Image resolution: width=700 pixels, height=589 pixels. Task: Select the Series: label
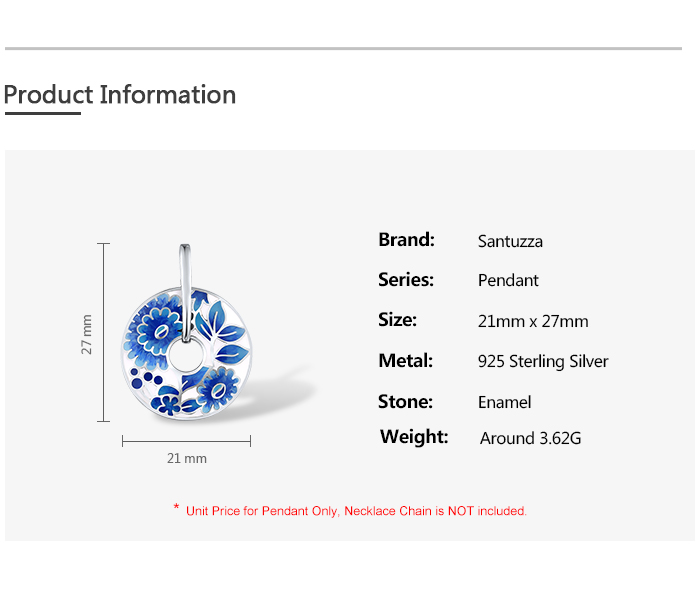point(406,280)
